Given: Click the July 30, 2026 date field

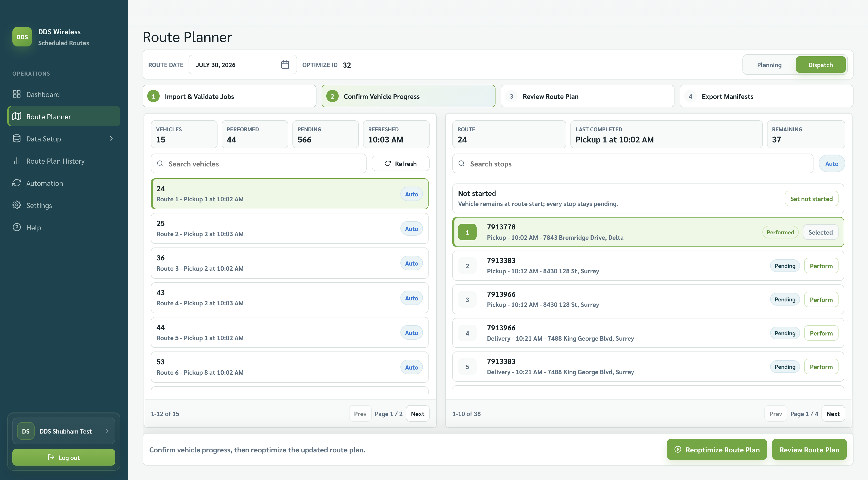Looking at the screenshot, I should (243, 65).
